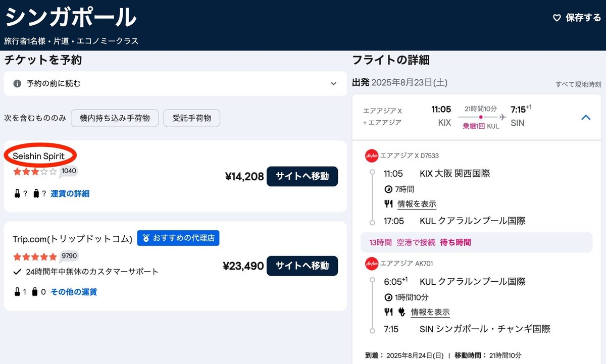This screenshot has width=606, height=364.
Task: Collapse the flight details with the blue chevron
Action: [586, 117]
